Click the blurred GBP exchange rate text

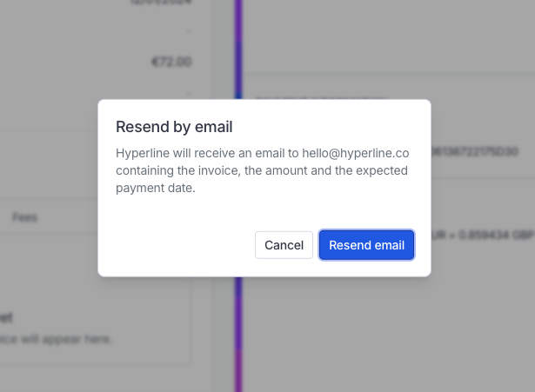coord(483,235)
